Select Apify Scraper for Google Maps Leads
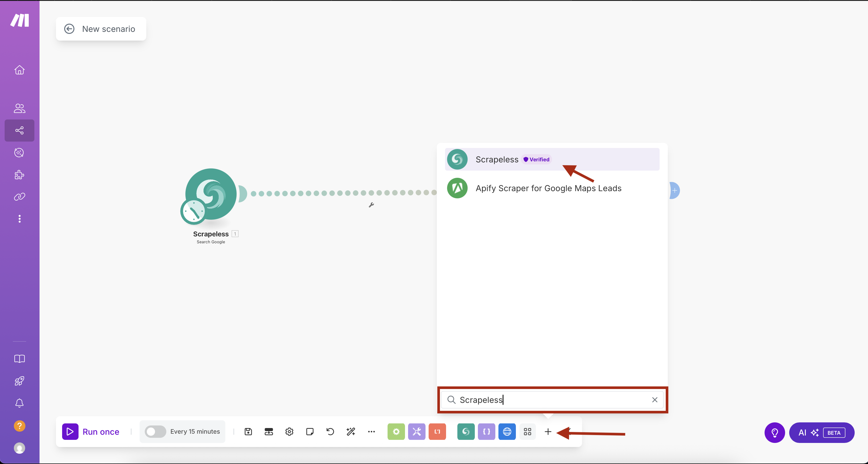The height and width of the screenshot is (464, 868). 552,188
